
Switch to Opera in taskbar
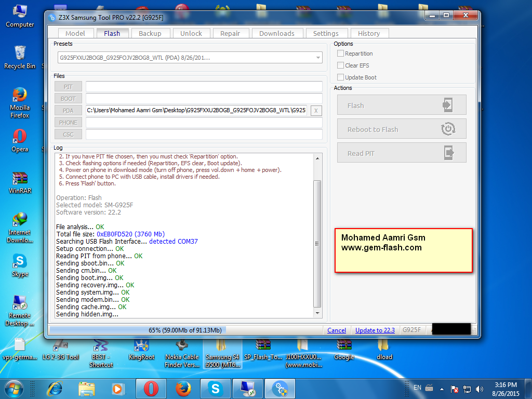pyautogui.click(x=151, y=389)
